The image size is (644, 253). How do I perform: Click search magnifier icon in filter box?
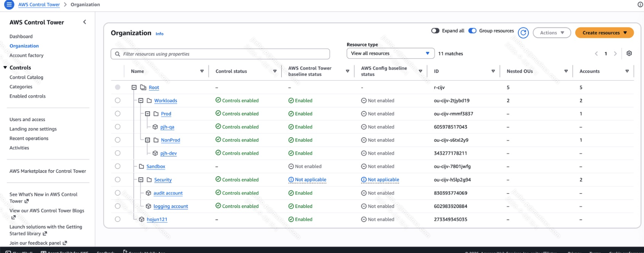tap(117, 54)
